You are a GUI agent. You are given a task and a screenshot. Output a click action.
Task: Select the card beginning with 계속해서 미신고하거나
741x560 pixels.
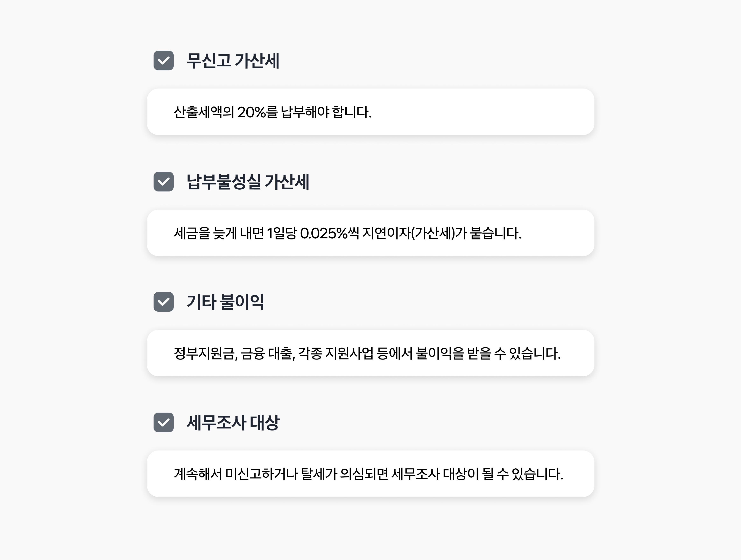click(x=370, y=474)
